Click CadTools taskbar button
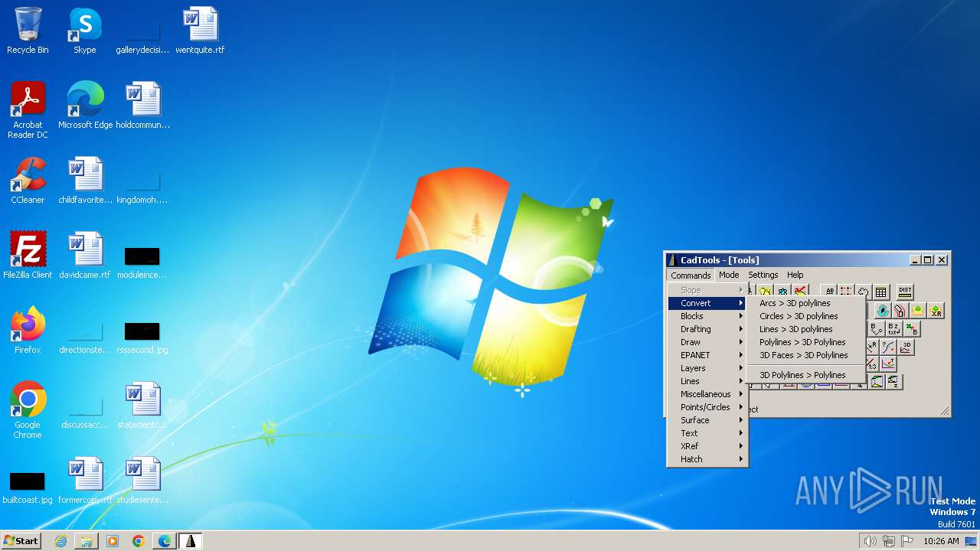 [190, 541]
